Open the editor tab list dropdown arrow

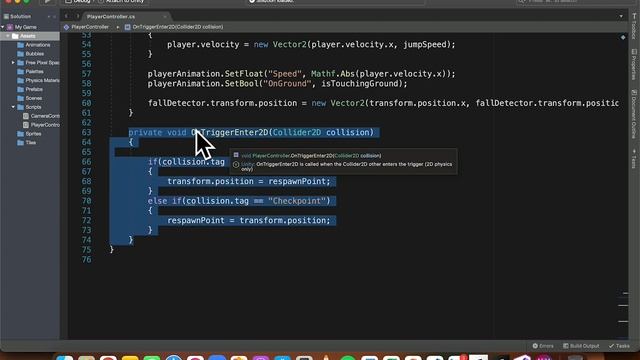pyautogui.click(x=621, y=17)
